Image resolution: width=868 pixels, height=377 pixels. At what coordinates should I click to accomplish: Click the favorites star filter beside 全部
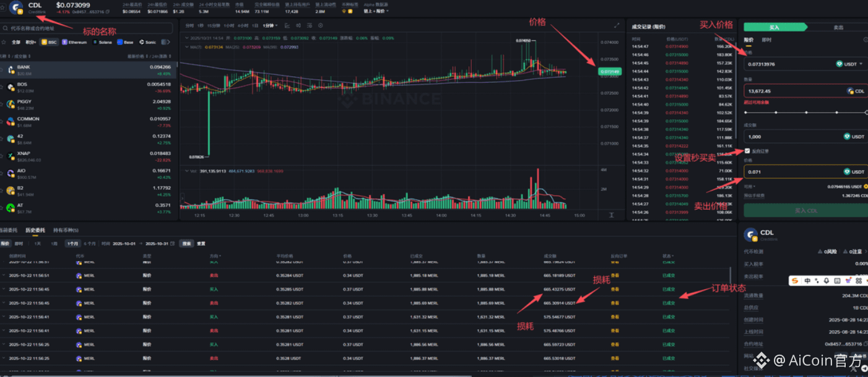[x=4, y=42]
